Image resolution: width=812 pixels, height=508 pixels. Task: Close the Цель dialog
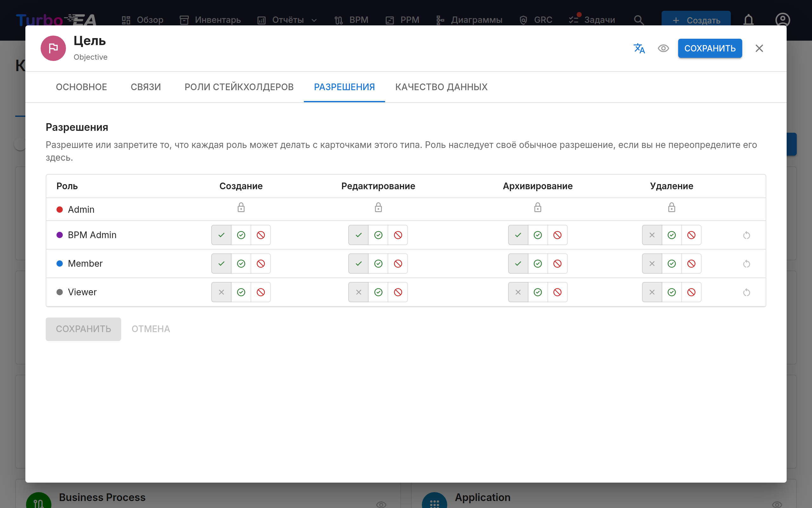point(759,48)
